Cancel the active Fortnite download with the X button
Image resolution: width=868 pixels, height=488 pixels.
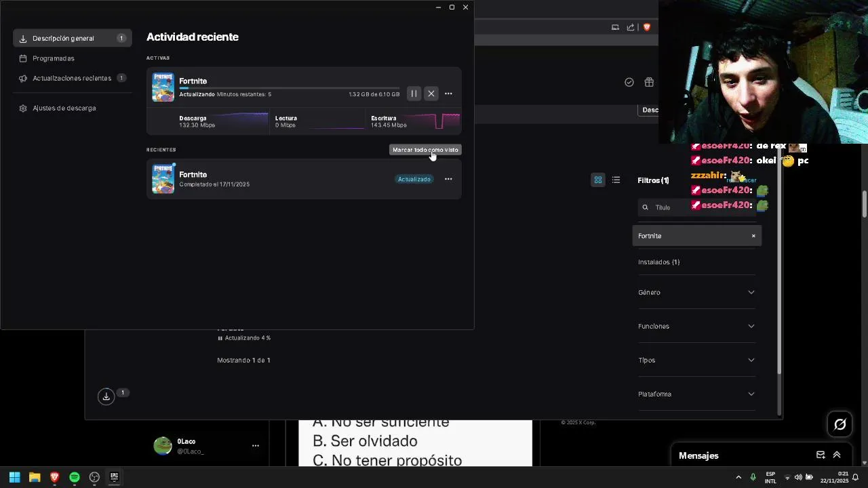click(x=431, y=94)
